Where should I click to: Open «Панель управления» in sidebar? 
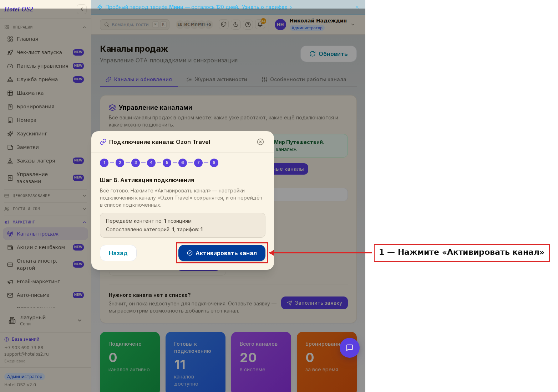tap(45, 66)
